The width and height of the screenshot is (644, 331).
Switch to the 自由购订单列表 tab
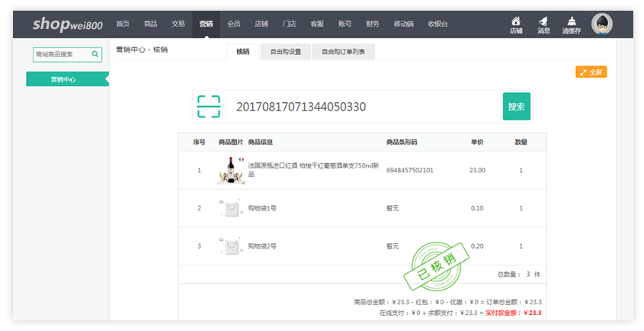(x=344, y=52)
